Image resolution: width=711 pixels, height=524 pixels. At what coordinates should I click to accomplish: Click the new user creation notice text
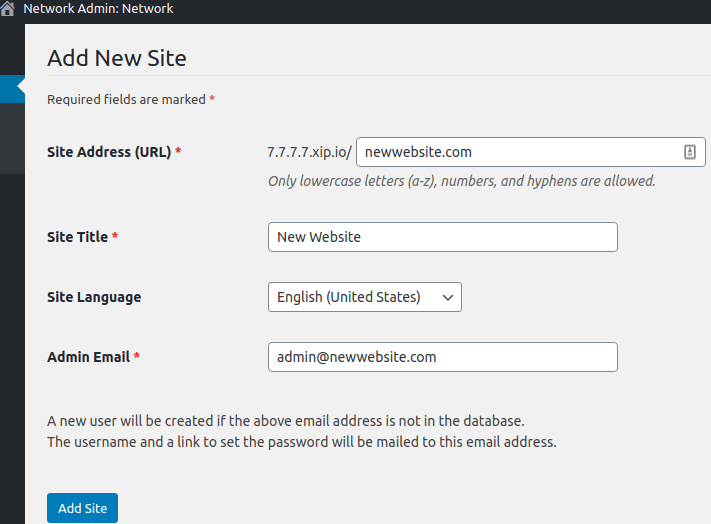302,431
